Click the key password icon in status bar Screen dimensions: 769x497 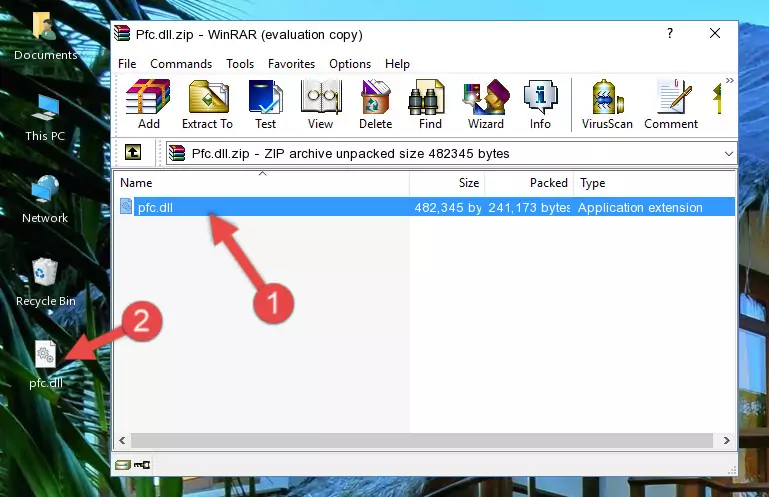(142, 465)
